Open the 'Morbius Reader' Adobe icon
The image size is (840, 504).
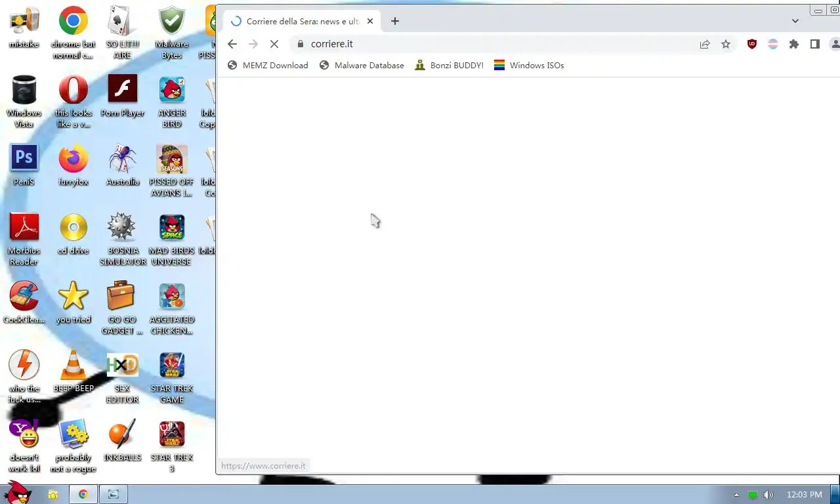pyautogui.click(x=24, y=239)
